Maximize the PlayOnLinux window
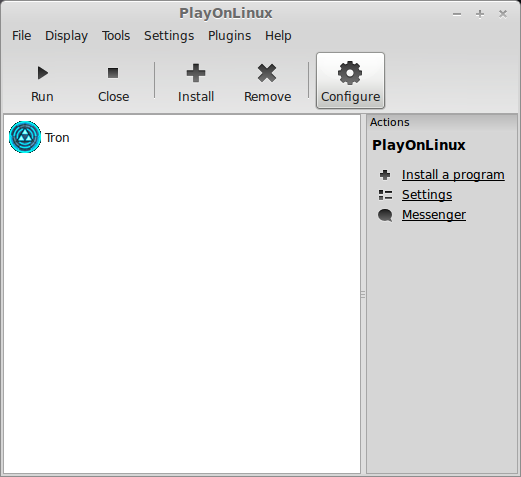The width and height of the screenshot is (521, 477). (480, 14)
